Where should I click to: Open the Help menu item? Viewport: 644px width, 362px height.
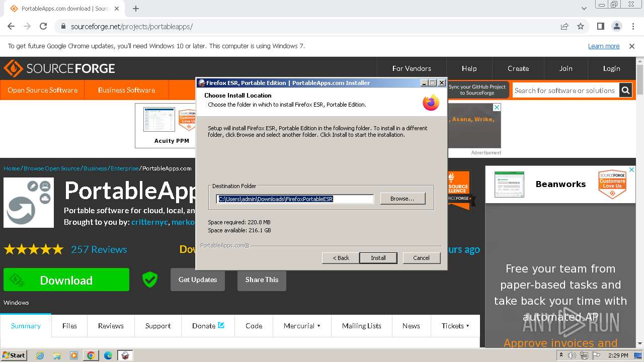(x=469, y=68)
